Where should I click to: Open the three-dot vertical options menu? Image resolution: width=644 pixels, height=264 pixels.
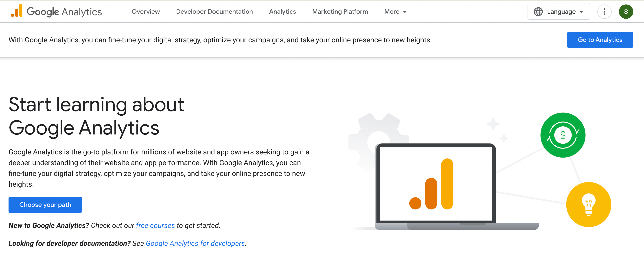604,12
